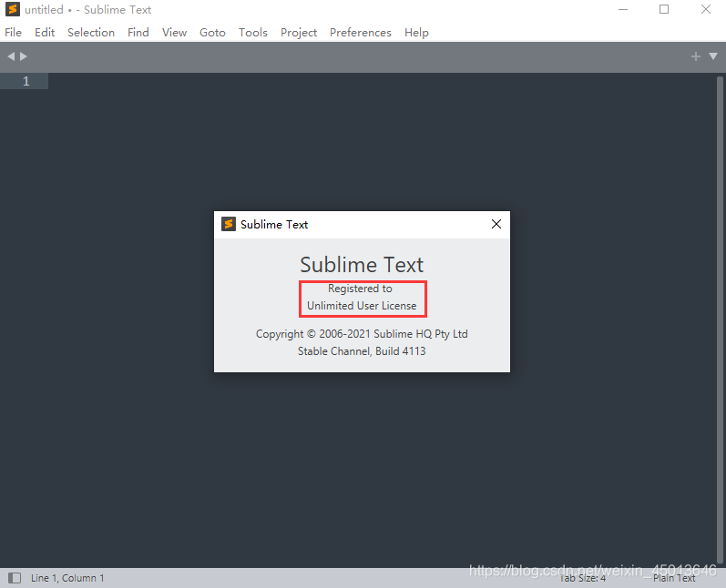Viewport: 726px width, 588px height.
Task: Click the next tab right arrow
Action: coord(23,56)
